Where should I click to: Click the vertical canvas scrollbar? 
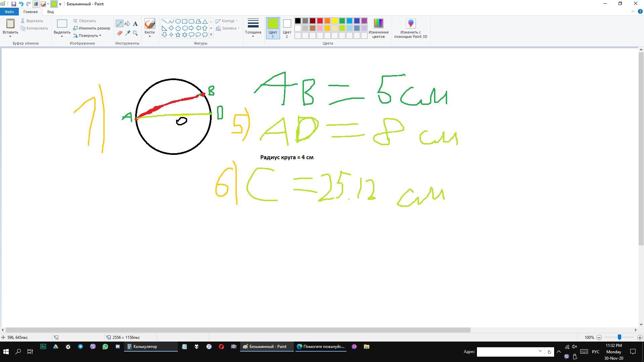point(641,149)
